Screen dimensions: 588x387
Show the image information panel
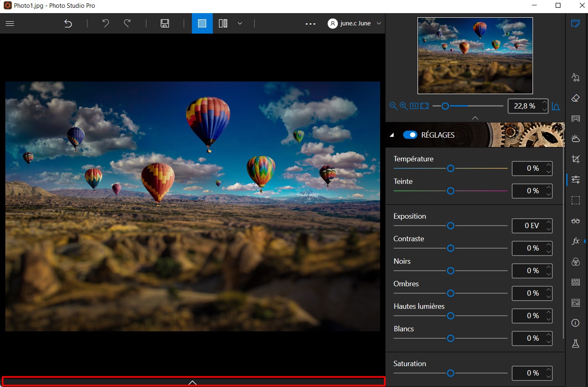[x=576, y=323]
